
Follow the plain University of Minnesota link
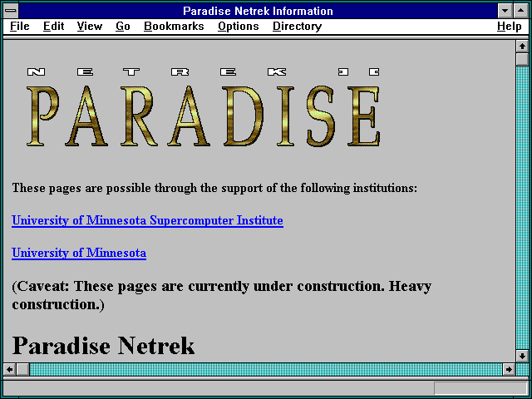pos(79,253)
